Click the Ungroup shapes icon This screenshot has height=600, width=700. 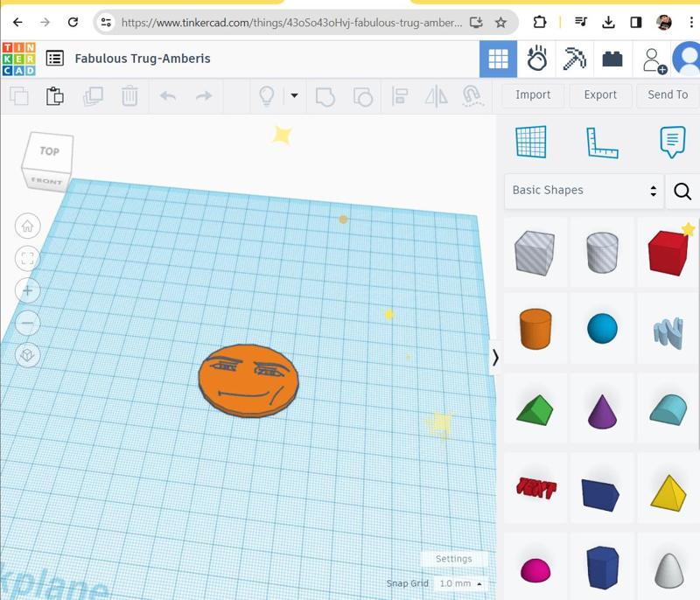362,96
